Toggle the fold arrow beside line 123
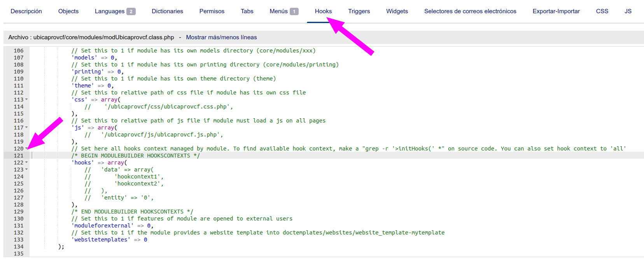644x259 pixels. (x=26, y=170)
